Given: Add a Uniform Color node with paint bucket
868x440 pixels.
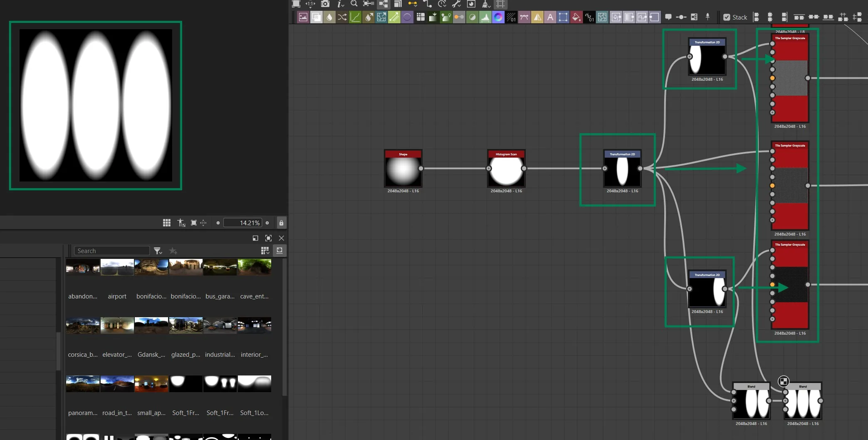Looking at the screenshot, I should [576, 17].
